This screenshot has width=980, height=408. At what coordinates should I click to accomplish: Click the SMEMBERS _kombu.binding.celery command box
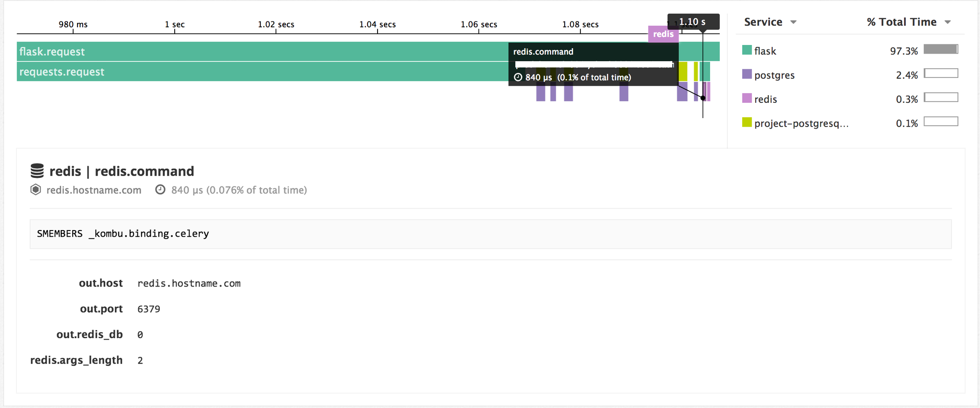[490, 234]
